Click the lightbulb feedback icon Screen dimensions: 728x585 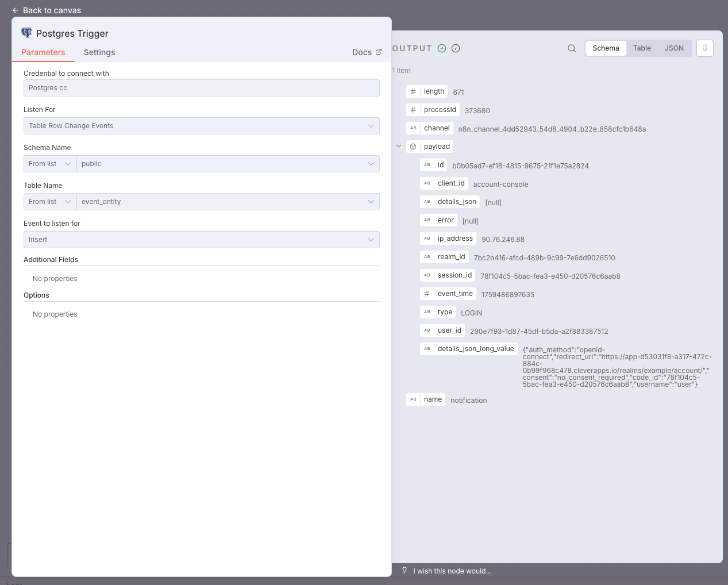pyautogui.click(x=405, y=571)
